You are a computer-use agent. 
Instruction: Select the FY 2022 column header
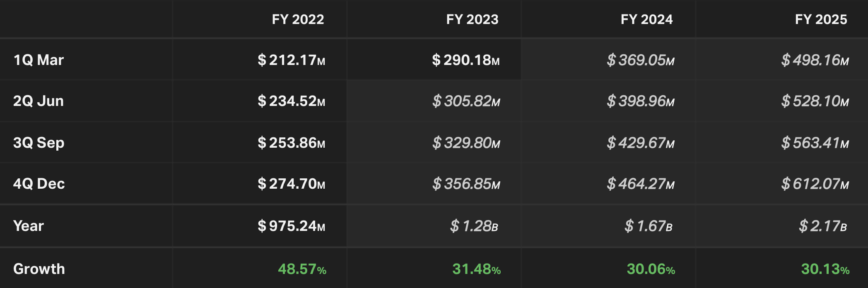pyautogui.click(x=298, y=19)
